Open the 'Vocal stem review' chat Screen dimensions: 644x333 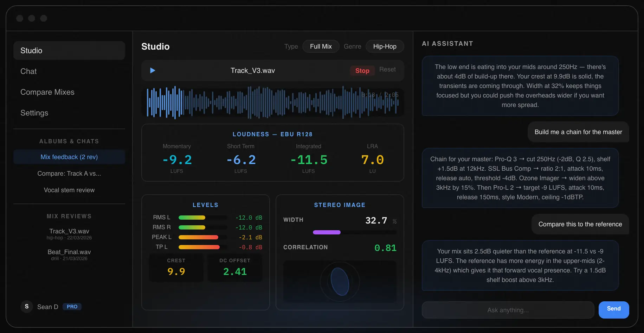tap(69, 190)
